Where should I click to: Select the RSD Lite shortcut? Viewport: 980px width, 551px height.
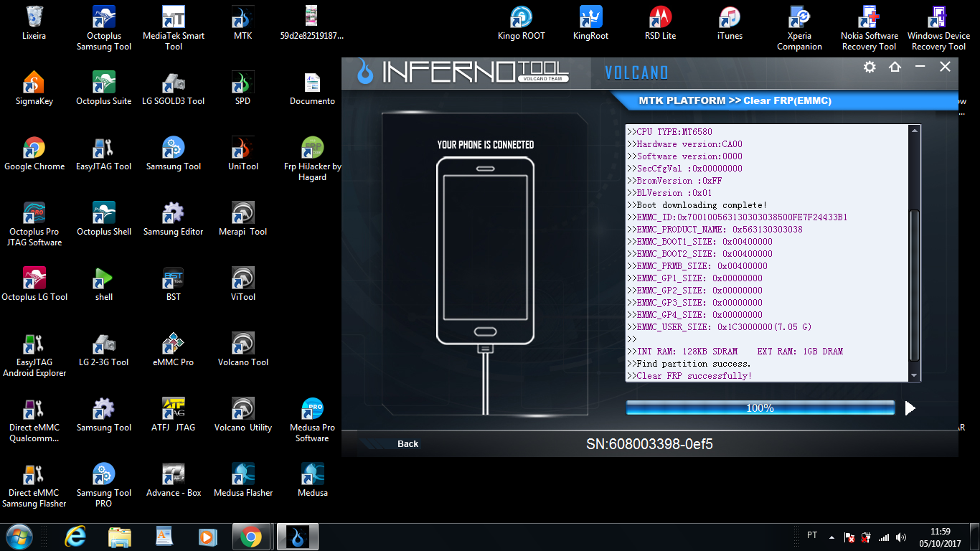(660, 23)
